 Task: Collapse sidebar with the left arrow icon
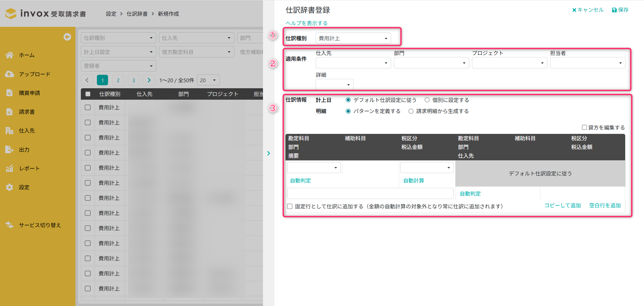(x=67, y=37)
